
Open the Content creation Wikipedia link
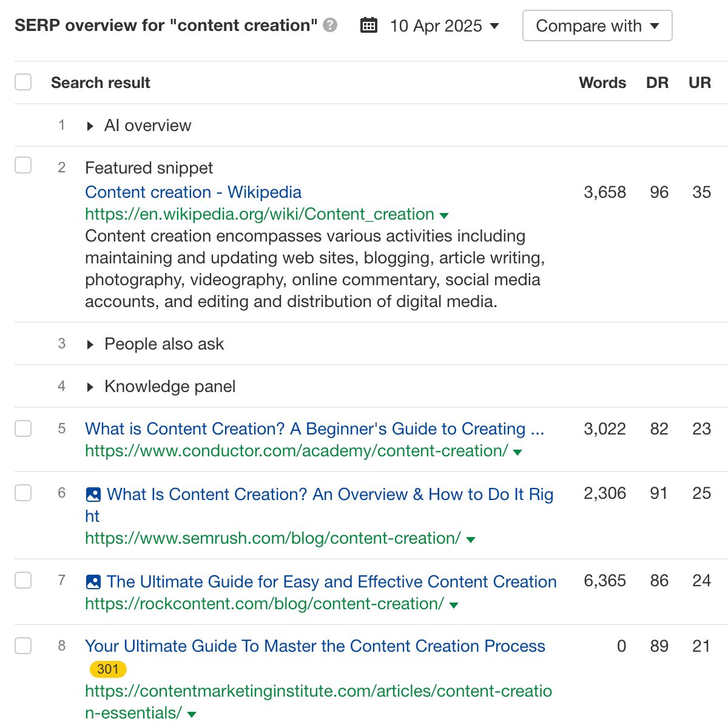193,192
